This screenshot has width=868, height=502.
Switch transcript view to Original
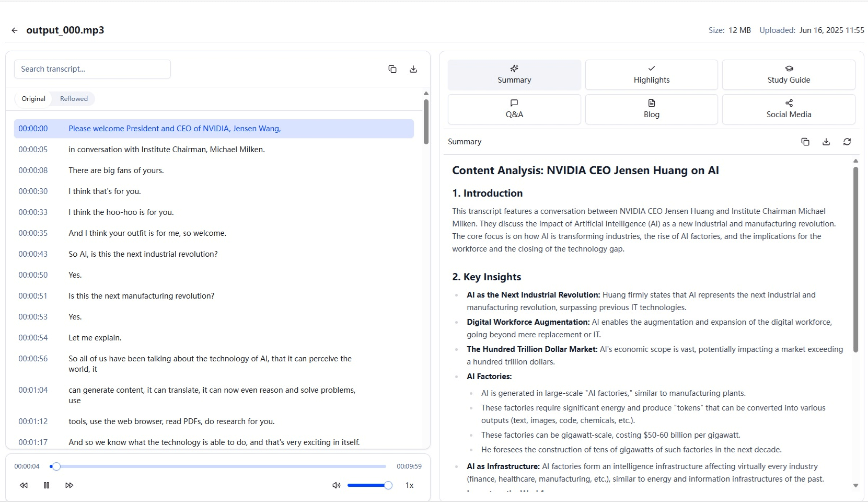[x=33, y=99]
